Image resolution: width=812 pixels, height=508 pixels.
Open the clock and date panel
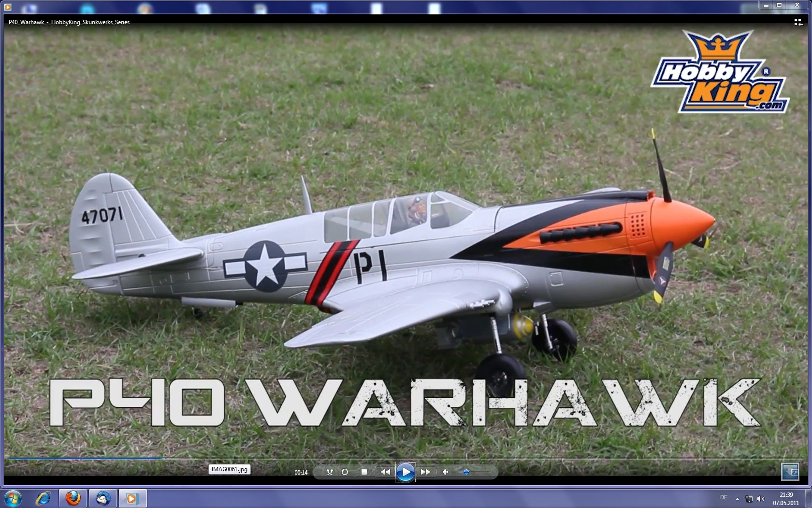click(784, 498)
